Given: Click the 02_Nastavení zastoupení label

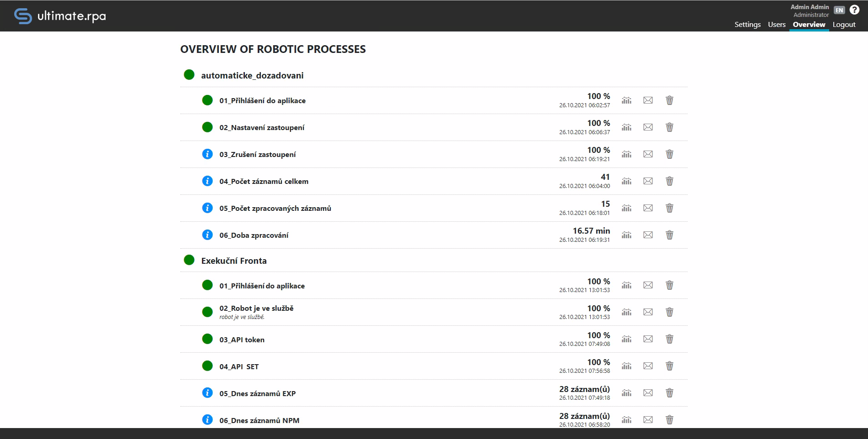Looking at the screenshot, I should [x=262, y=128].
